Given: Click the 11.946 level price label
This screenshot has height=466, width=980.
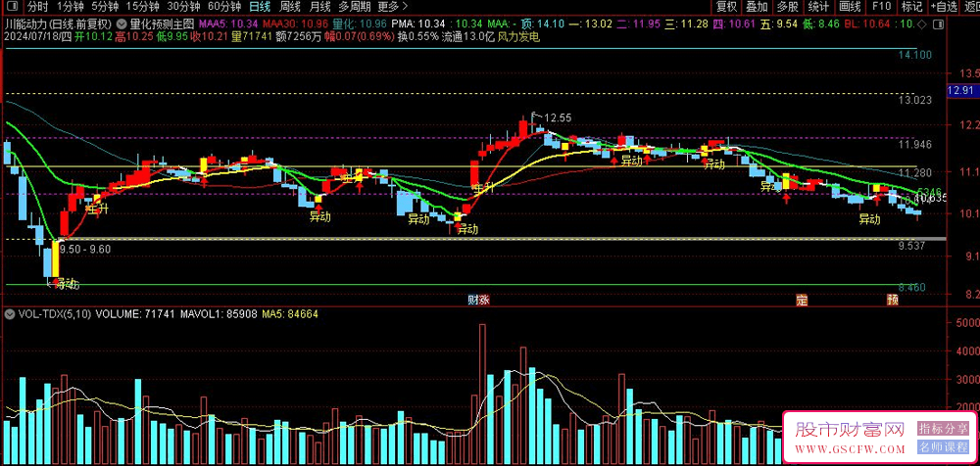Looking at the screenshot, I should click(x=915, y=145).
